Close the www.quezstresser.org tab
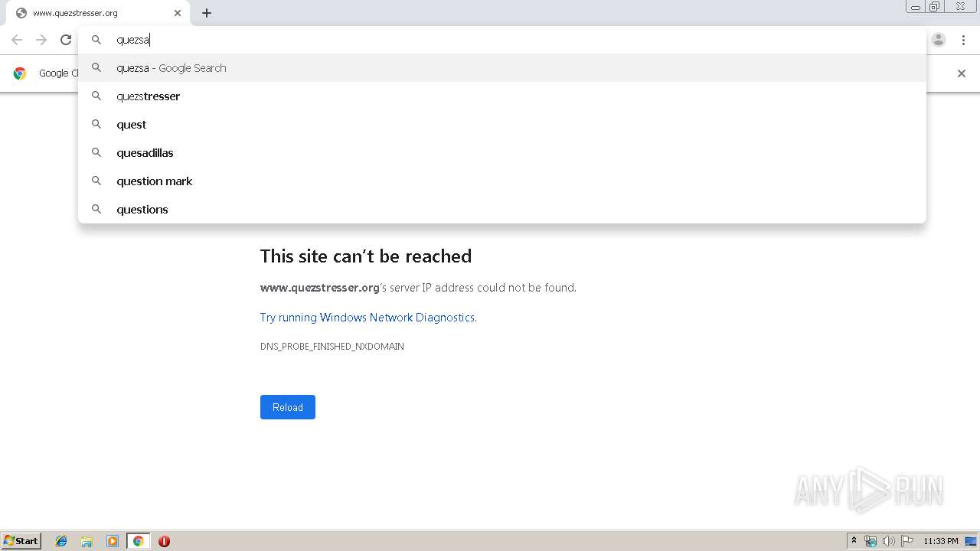Screen dimensions: 980x551 (178, 13)
